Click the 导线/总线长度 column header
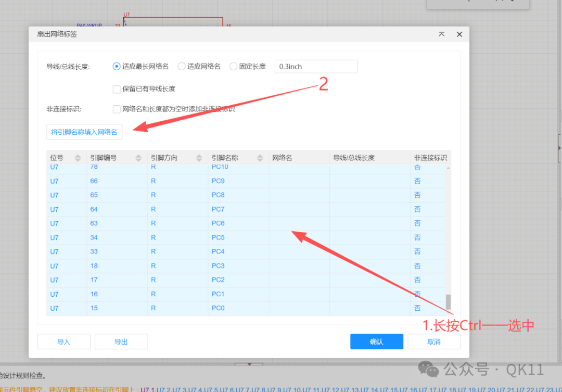 click(370, 158)
